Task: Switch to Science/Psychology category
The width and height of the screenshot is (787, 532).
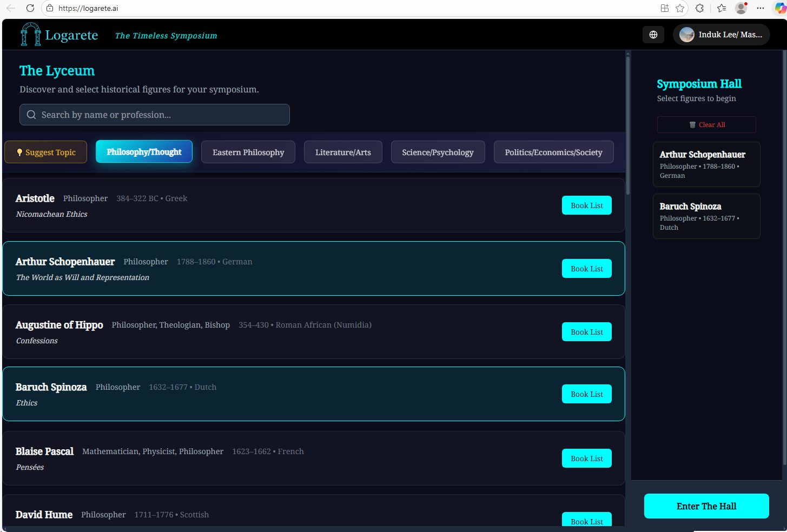Action: coord(438,152)
